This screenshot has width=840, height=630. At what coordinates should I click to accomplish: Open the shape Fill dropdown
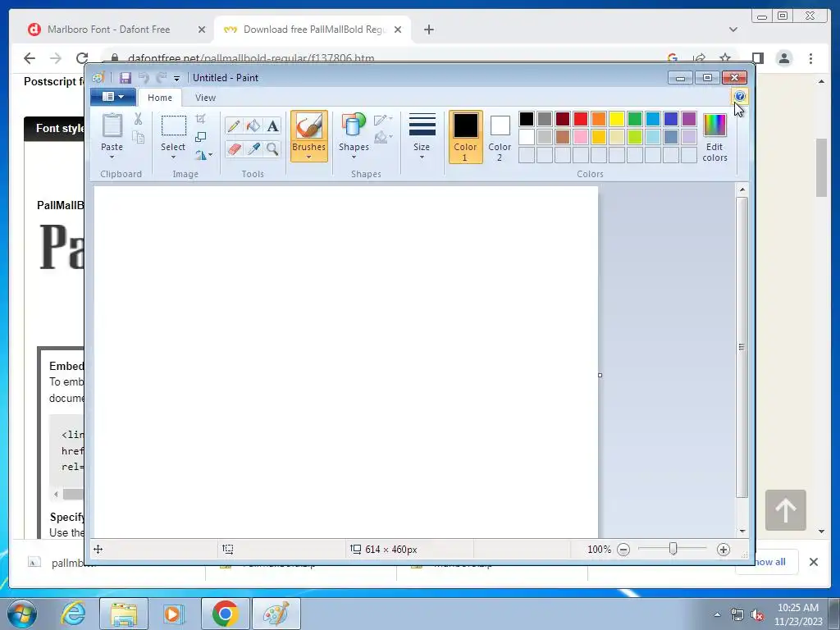click(383, 138)
